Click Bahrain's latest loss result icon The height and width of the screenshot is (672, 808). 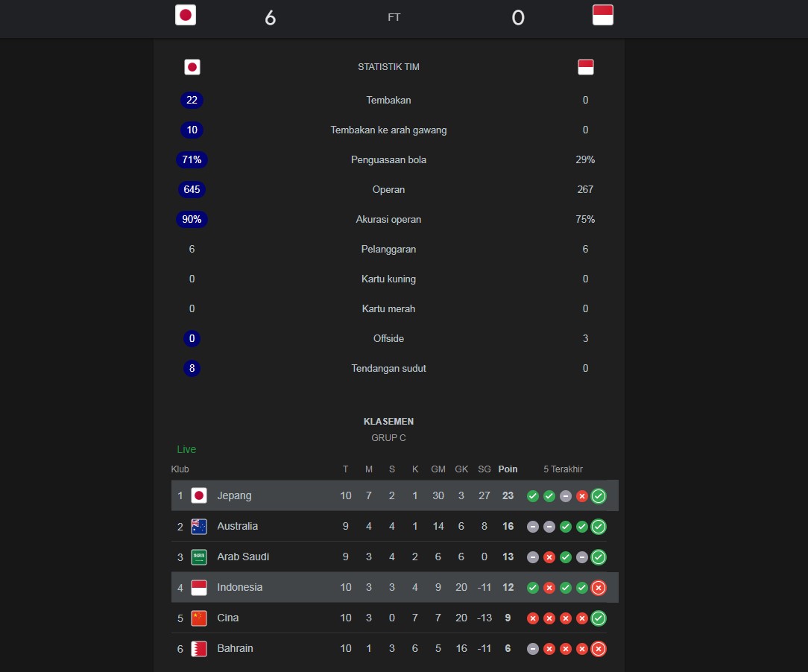click(599, 649)
